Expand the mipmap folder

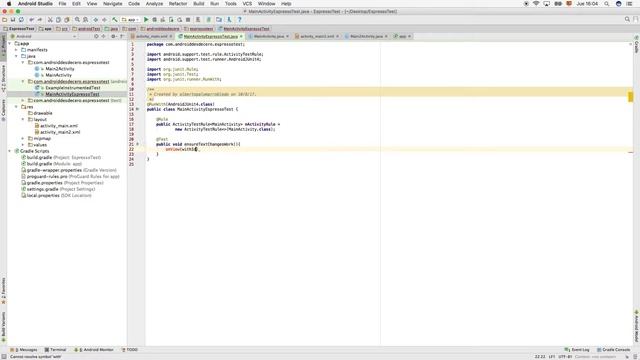(23, 138)
